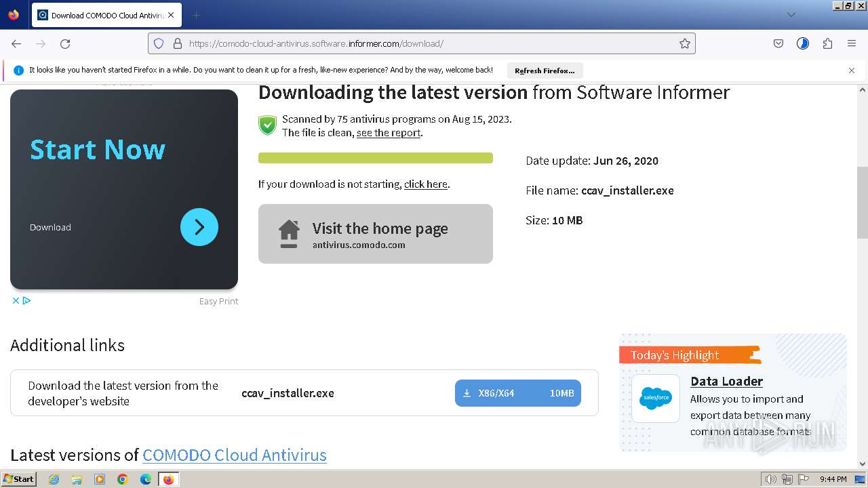
Task: Expand the list all tabs chevron
Action: [791, 15]
